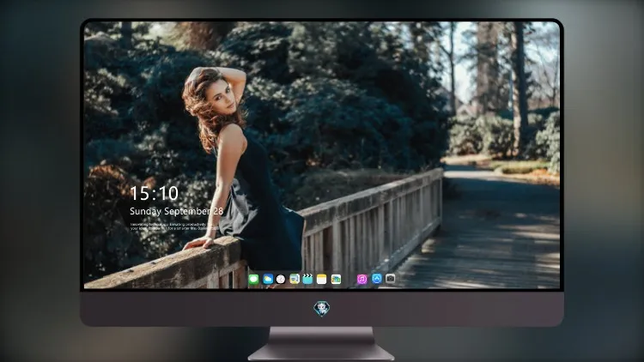Click the Sunday September 28 date text
Image resolution: width=644 pixels, height=362 pixels.
click(176, 211)
